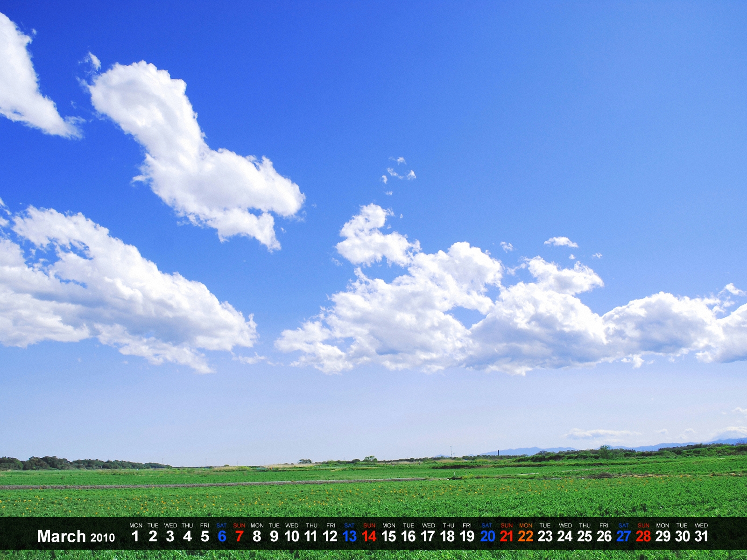Image resolution: width=747 pixels, height=560 pixels.
Task: Select blue Saturday the 6th
Action: [222, 536]
